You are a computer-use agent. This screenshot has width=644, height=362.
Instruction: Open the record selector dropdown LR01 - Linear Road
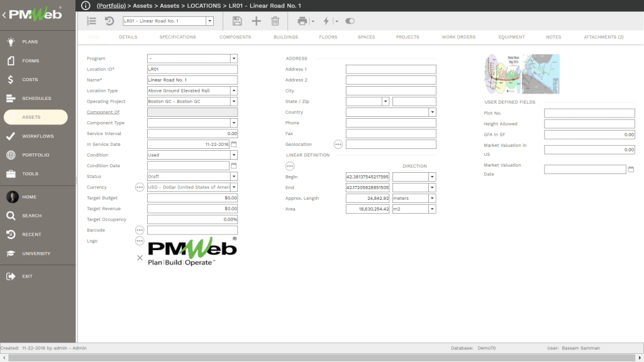pyautogui.click(x=209, y=21)
